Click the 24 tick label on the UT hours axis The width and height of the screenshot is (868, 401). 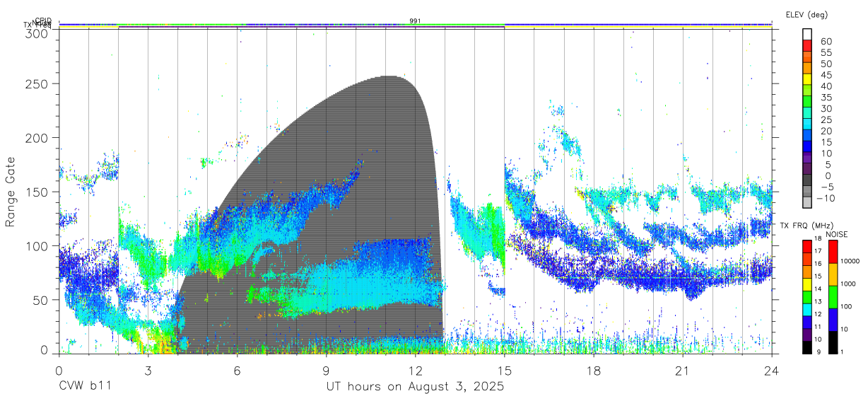771,371
